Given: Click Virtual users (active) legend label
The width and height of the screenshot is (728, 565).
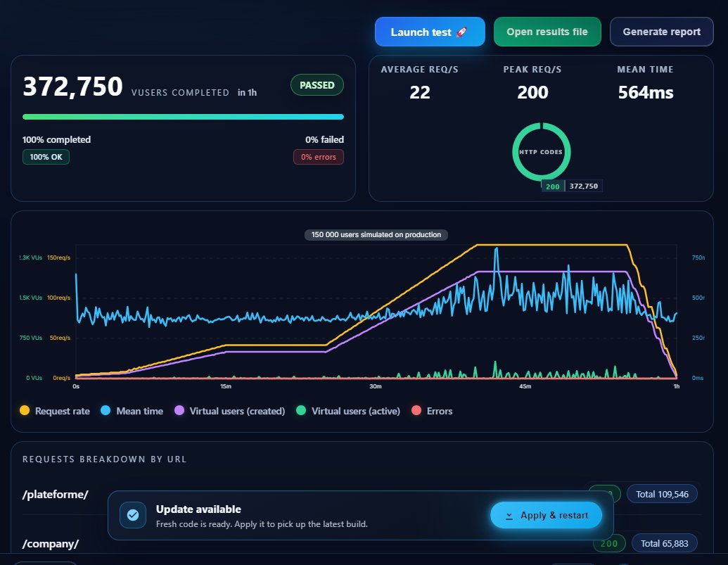Looking at the screenshot, I should (356, 411).
